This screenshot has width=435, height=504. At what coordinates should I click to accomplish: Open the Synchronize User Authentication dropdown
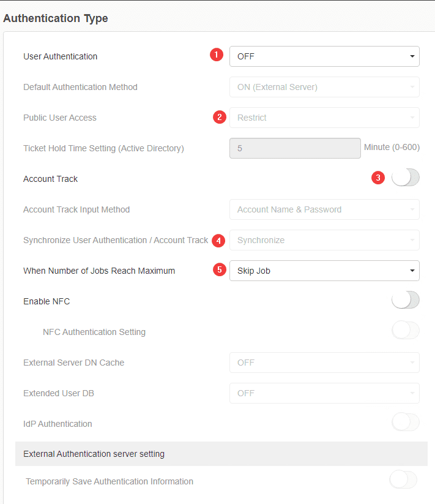click(x=324, y=240)
